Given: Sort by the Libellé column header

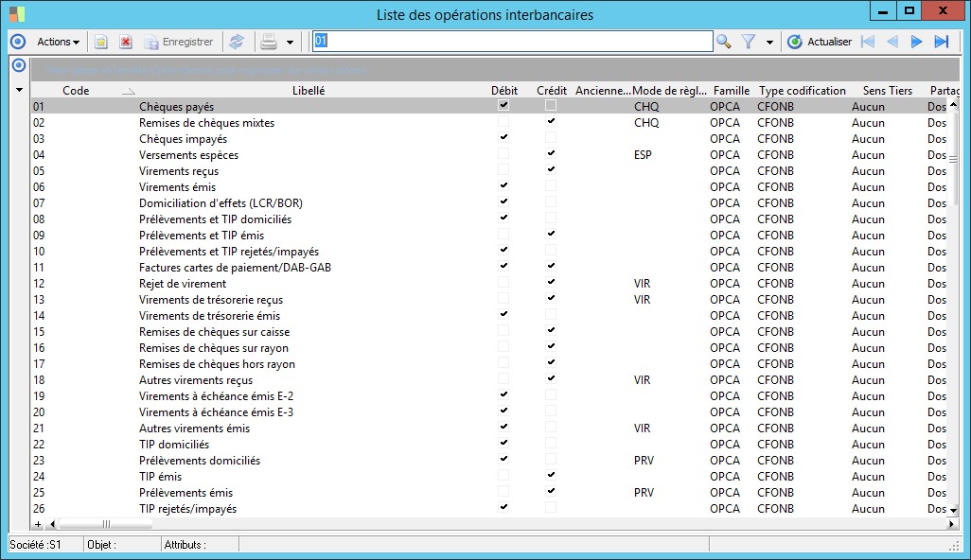Looking at the screenshot, I should [309, 91].
